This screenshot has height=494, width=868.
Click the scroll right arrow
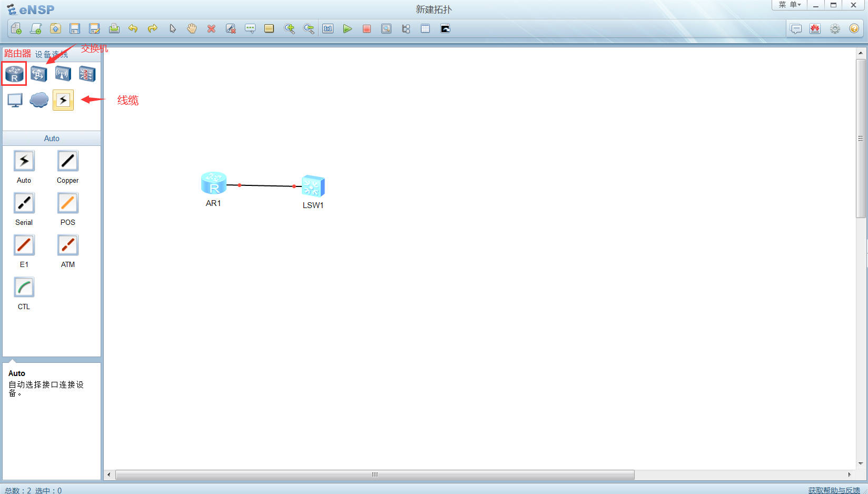tap(849, 475)
